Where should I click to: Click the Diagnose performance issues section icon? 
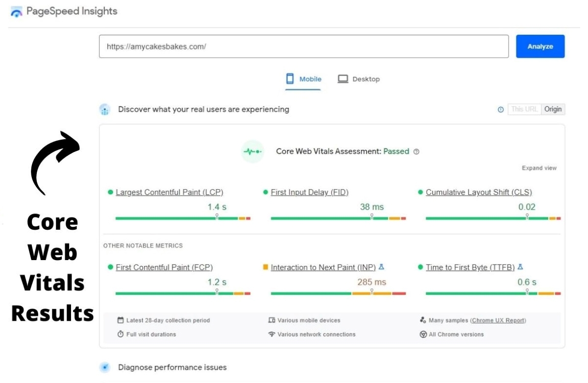point(105,367)
